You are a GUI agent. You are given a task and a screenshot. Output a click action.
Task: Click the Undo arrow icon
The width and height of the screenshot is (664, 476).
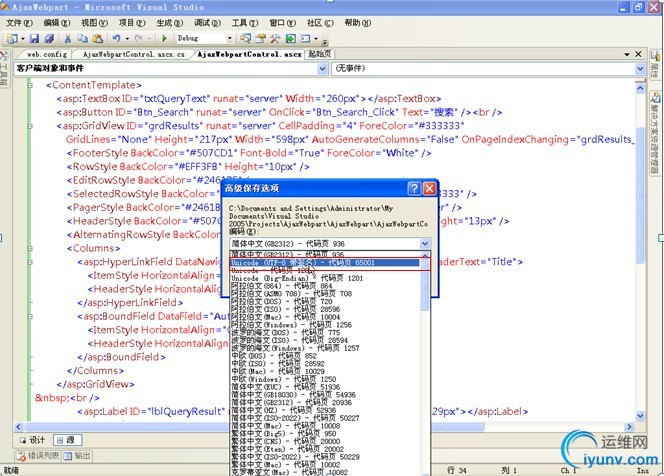tap(116, 39)
